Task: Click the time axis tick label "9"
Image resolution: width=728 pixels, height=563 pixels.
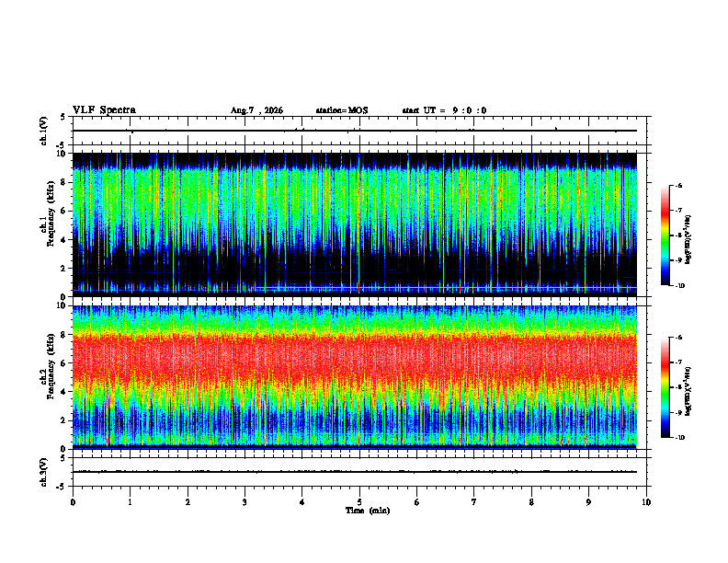Action: 588,502
